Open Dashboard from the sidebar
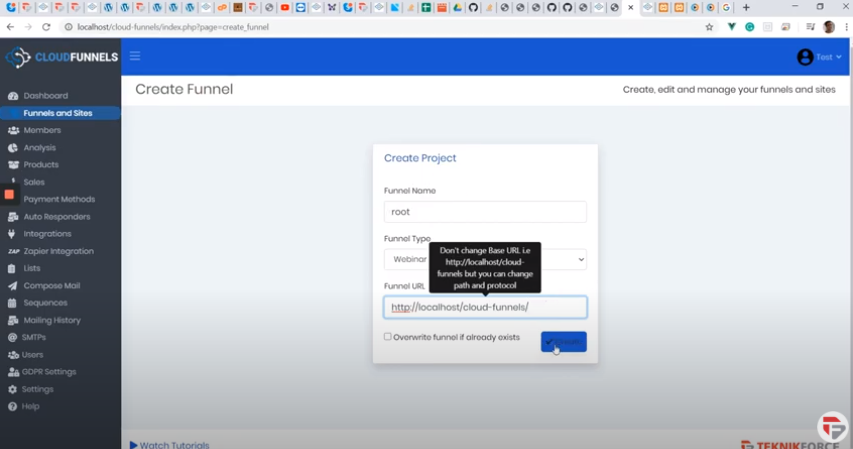The image size is (853, 449). tap(45, 96)
